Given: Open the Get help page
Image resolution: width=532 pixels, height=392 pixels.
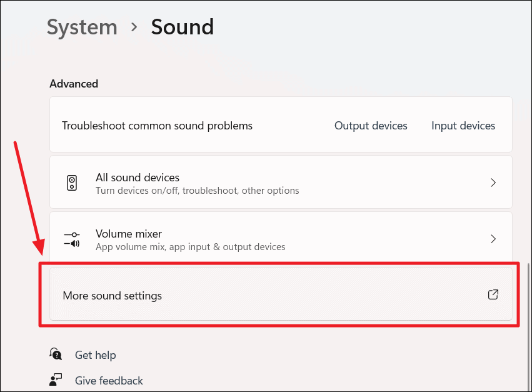Looking at the screenshot, I should pyautogui.click(x=95, y=354).
